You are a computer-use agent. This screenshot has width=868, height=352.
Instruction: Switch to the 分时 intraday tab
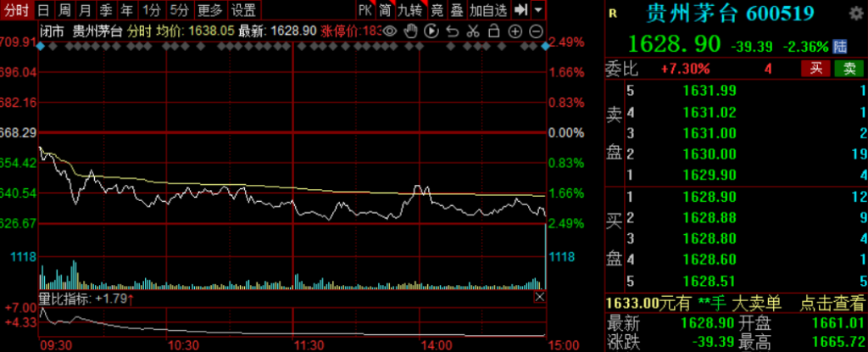pyautogui.click(x=16, y=10)
